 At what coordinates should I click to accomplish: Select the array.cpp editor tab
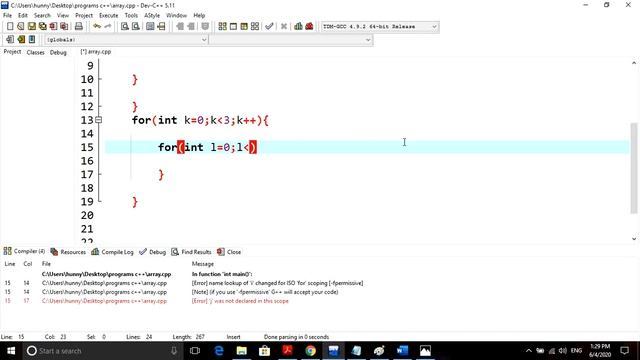(x=96, y=52)
